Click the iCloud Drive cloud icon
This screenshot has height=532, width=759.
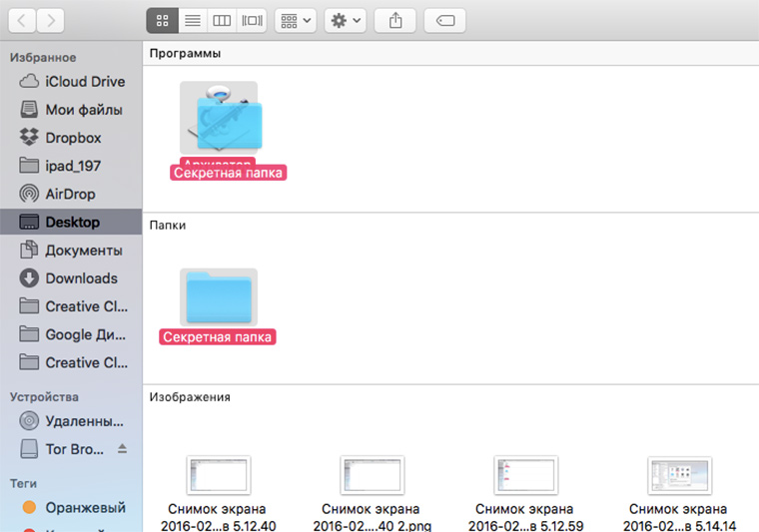click(x=29, y=81)
